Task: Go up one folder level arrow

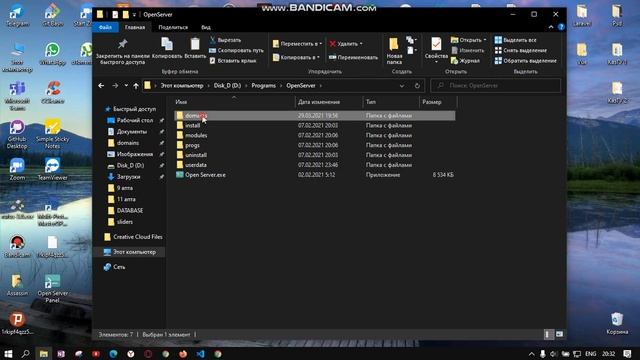Action: click(x=136, y=86)
